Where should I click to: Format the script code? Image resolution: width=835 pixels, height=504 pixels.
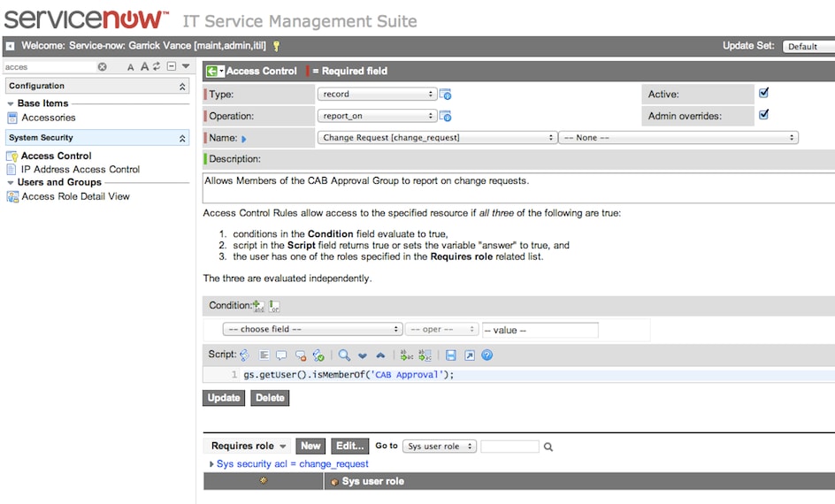tap(264, 355)
